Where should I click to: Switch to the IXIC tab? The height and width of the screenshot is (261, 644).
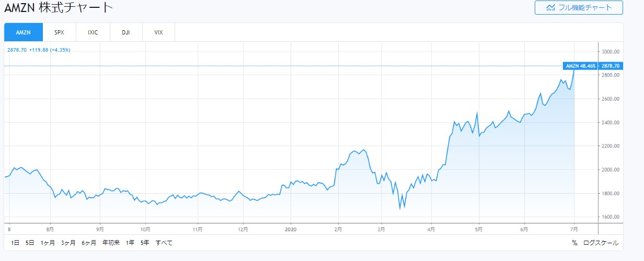[93, 32]
